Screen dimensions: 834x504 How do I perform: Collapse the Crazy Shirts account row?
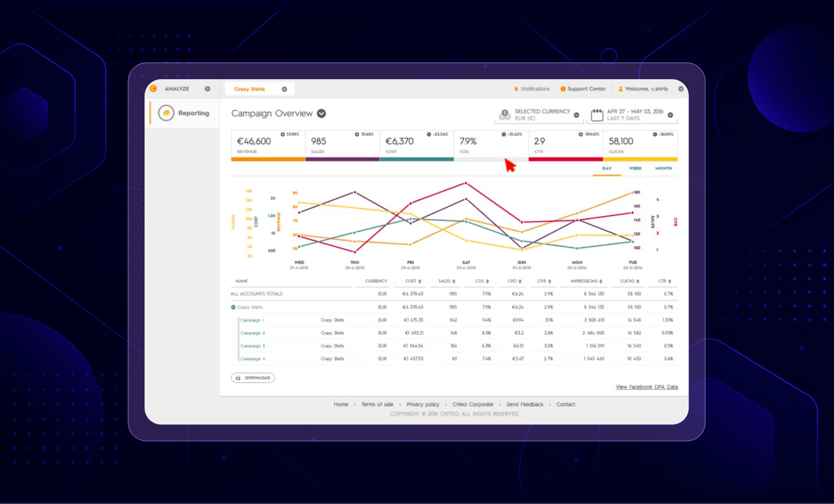[x=234, y=307]
